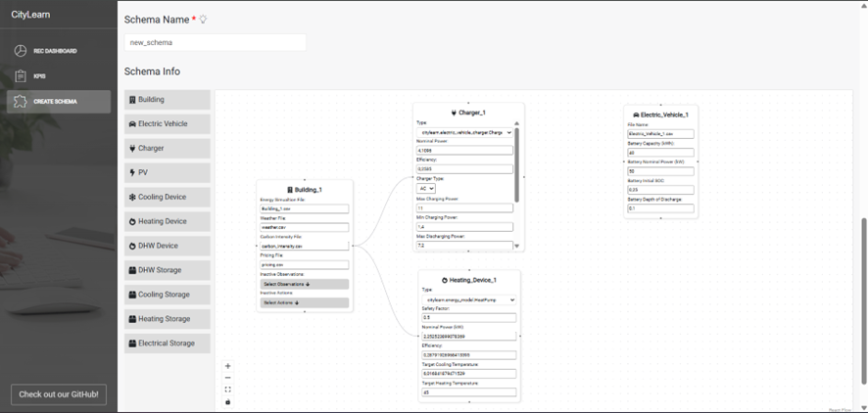
Task: Choose the Cooling Device palette item
Action: 168,197
